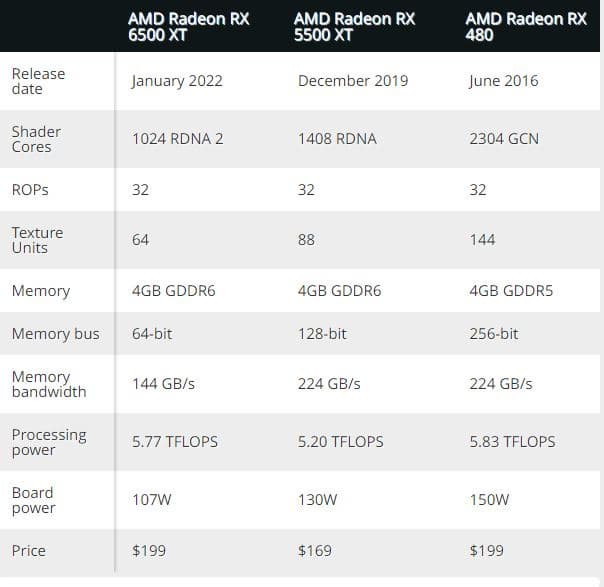Select the December 2019 cell
The width and height of the screenshot is (604, 587).
(x=353, y=81)
